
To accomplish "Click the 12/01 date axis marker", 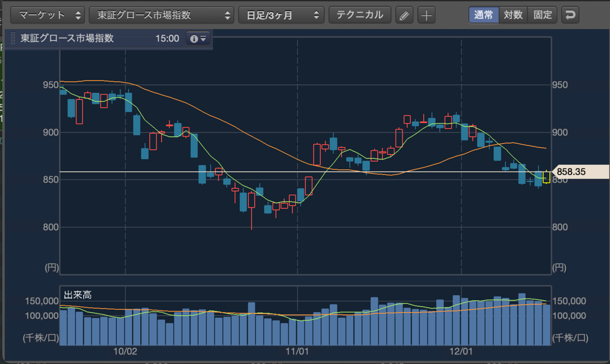I will [461, 351].
